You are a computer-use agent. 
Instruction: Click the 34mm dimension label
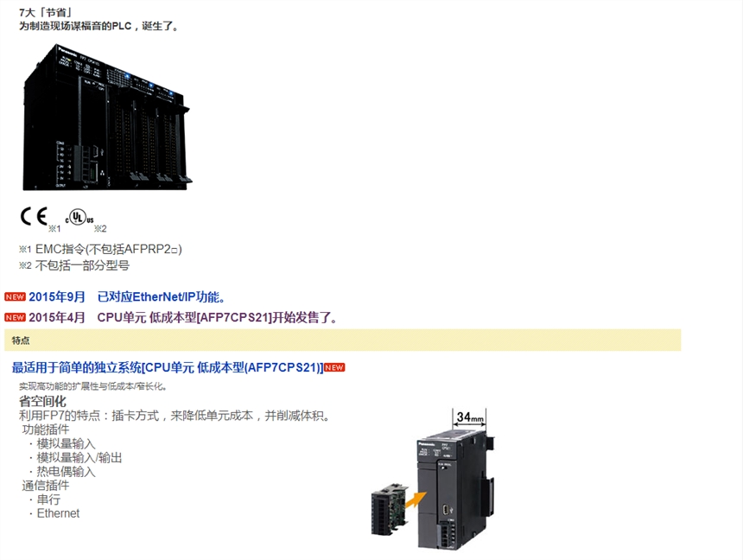point(470,417)
